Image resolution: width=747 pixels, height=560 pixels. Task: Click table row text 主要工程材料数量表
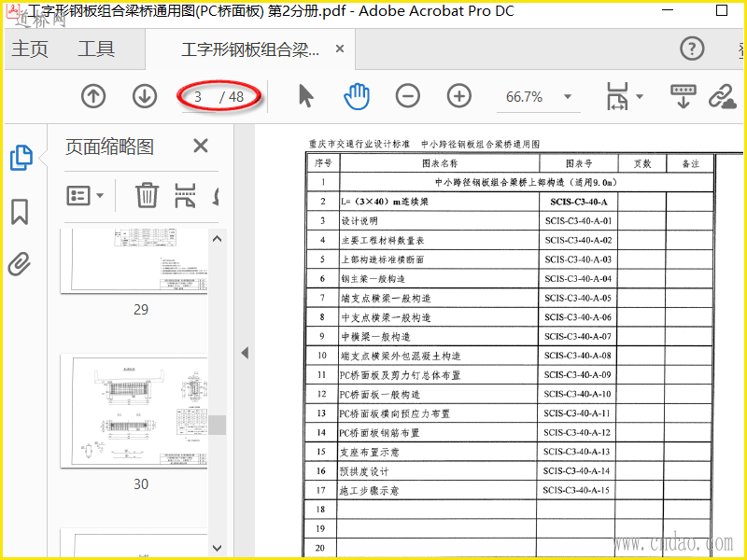tap(383, 241)
